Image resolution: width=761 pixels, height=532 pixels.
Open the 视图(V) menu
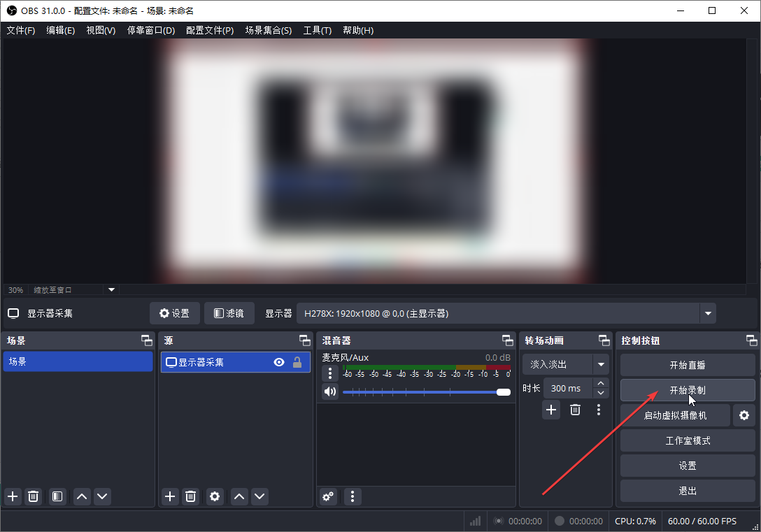coord(100,30)
